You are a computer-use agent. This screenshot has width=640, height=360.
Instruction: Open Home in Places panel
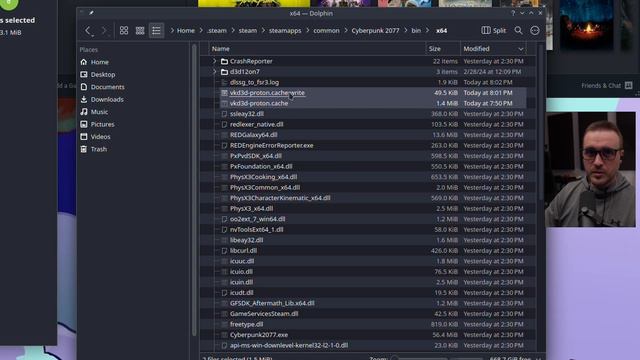tap(100, 62)
